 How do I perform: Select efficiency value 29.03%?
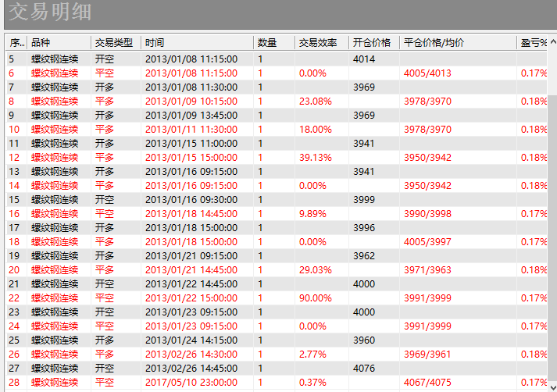click(315, 270)
